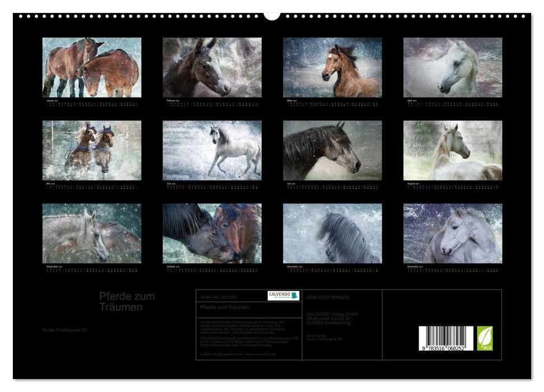Open the January two brown horses image
The image size is (544, 392).
pyautogui.click(x=92, y=67)
